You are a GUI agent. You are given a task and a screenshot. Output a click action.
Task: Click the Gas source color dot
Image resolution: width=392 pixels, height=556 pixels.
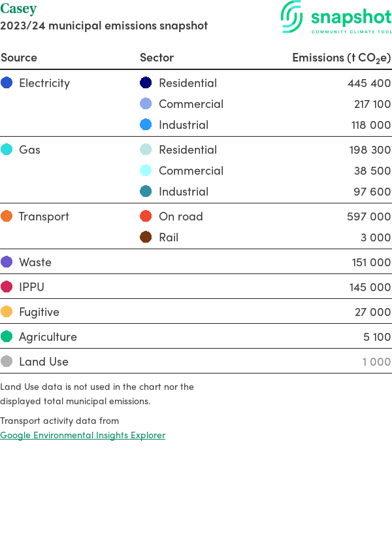7,150
